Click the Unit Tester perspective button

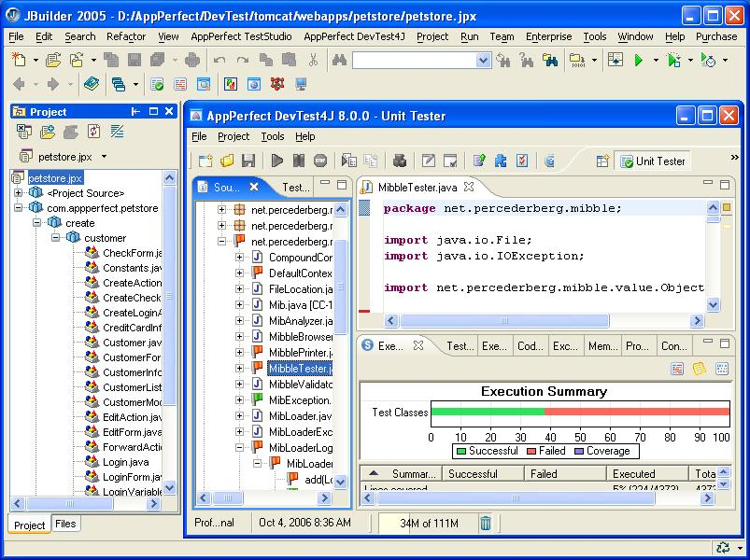[x=653, y=161]
